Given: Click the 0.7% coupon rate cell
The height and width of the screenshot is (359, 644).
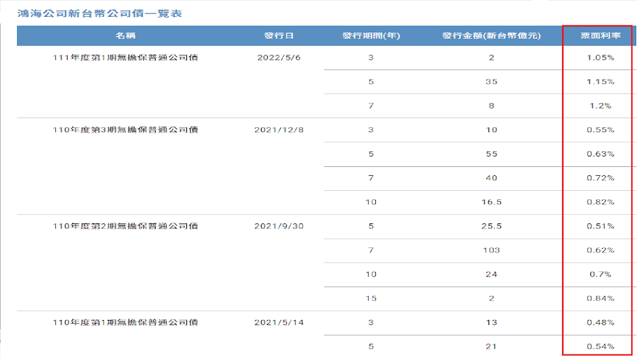Looking at the screenshot, I should pos(601,275).
